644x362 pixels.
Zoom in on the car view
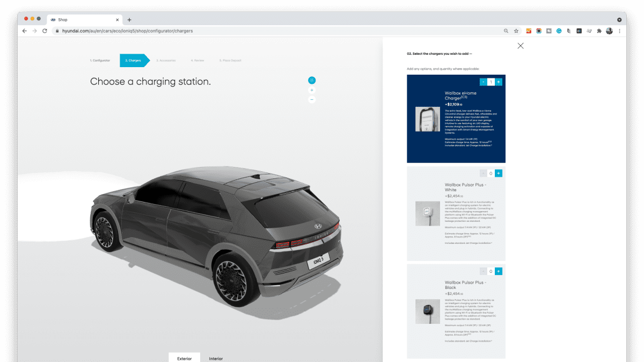(x=312, y=90)
